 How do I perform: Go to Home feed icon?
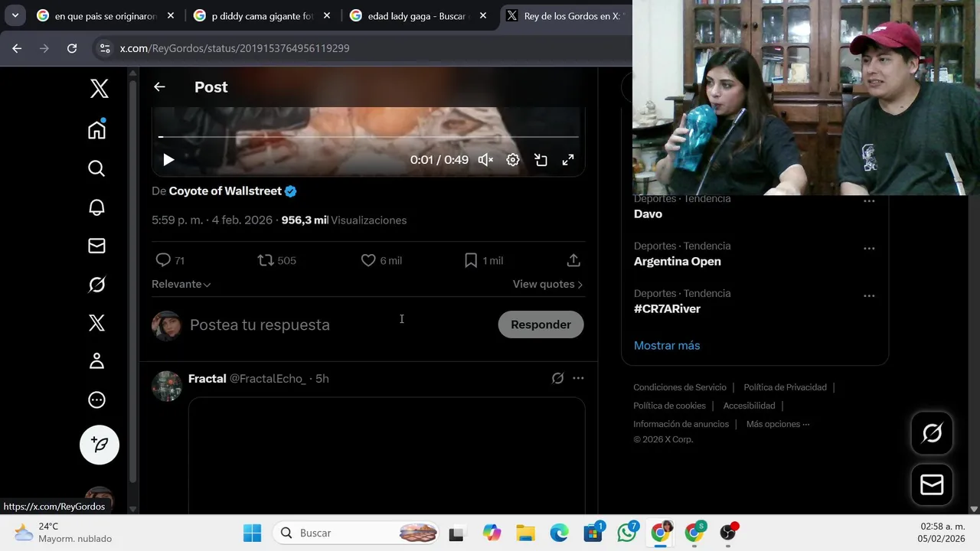[x=96, y=129]
